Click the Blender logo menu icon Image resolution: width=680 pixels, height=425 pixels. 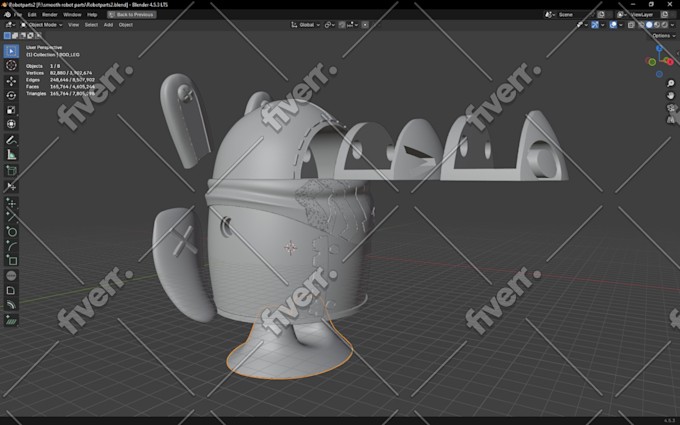click(x=7, y=14)
